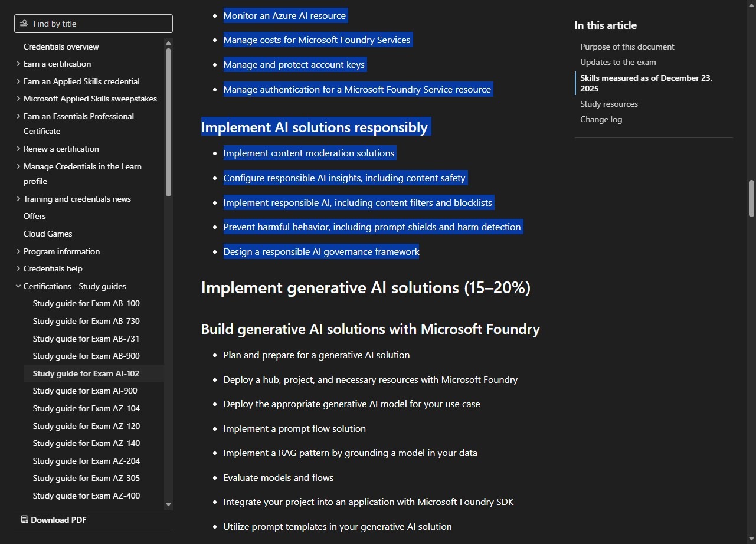Click sidebar scrollbar up arrow
The image size is (756, 544).
tap(168, 43)
